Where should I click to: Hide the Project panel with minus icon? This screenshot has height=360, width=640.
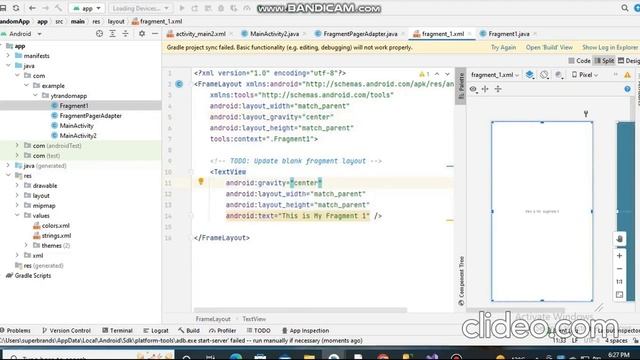155,34
